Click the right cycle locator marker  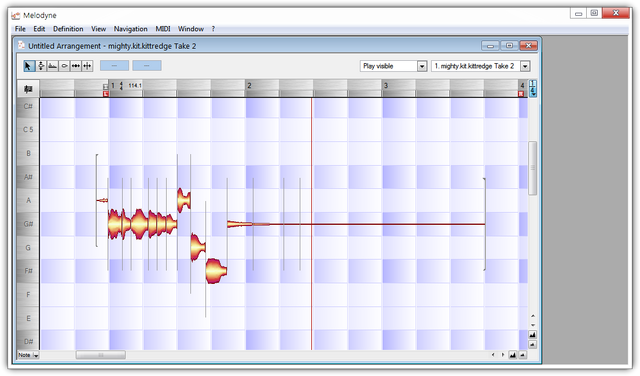click(x=521, y=94)
